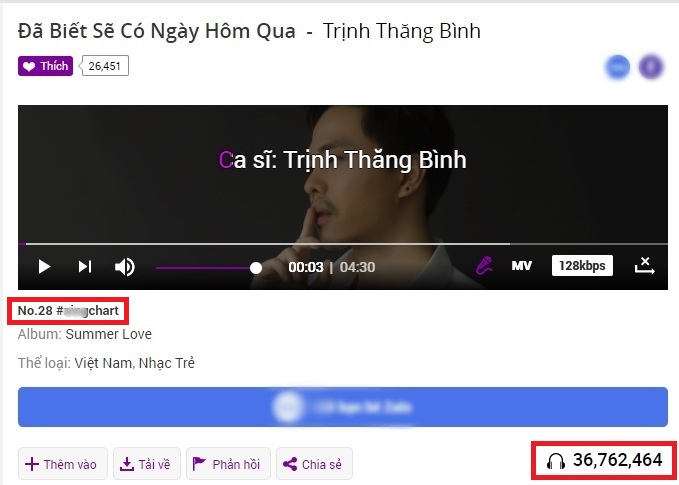Viewport: 679px width, 485px height.
Task: Click the purple Thích like button
Action: pyautogui.click(x=45, y=66)
